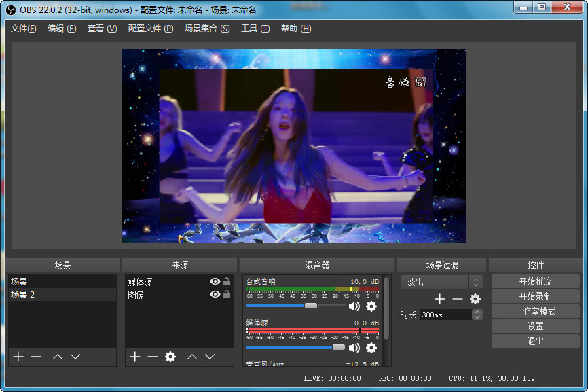Viewport: 588px width, 392px height.
Task: Enable 工作室模式 studio mode
Action: [535, 311]
